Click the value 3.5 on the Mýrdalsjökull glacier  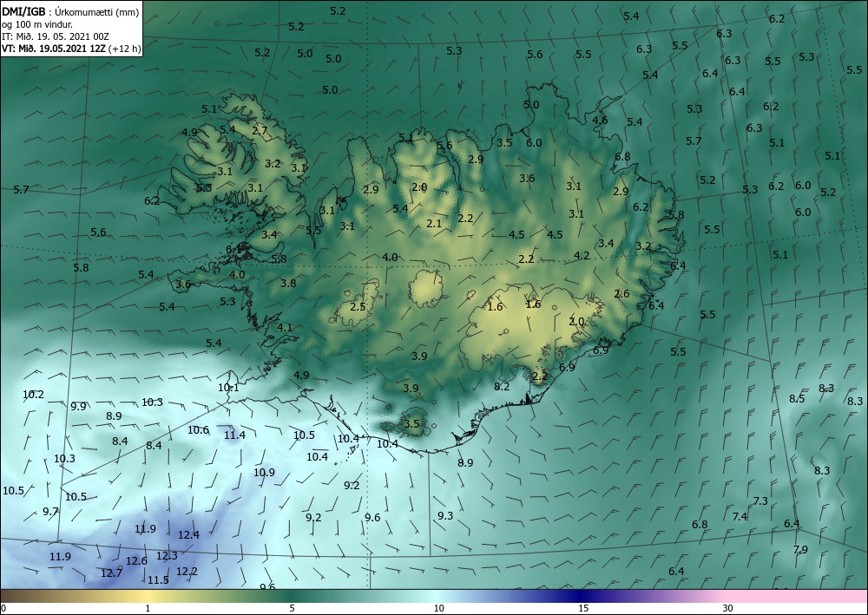point(411,424)
